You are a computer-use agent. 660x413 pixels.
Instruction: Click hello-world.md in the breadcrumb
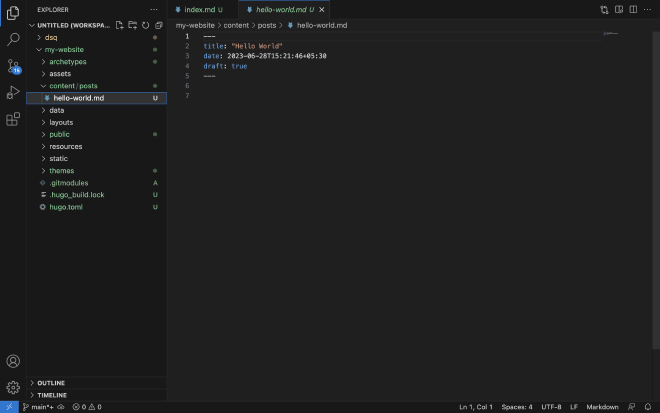tap(322, 25)
